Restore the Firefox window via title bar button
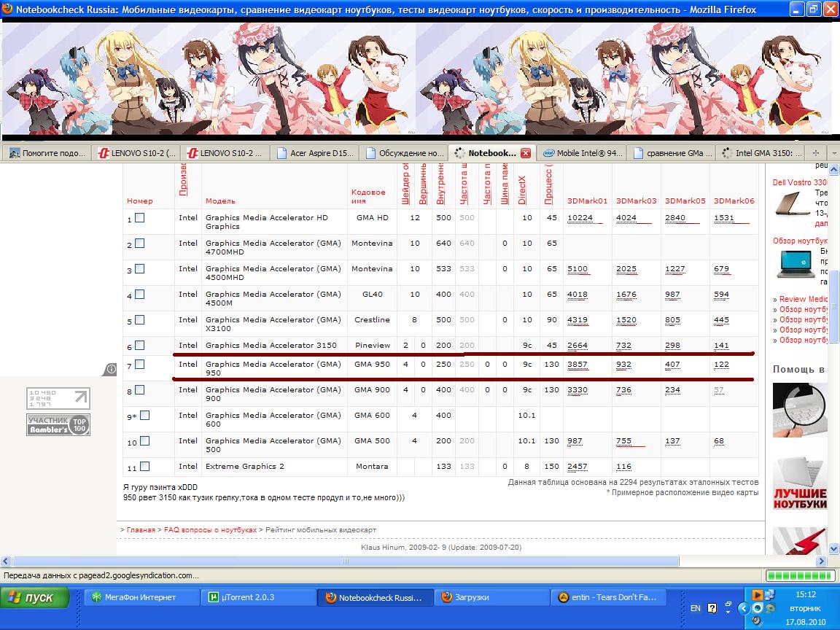 pos(813,9)
